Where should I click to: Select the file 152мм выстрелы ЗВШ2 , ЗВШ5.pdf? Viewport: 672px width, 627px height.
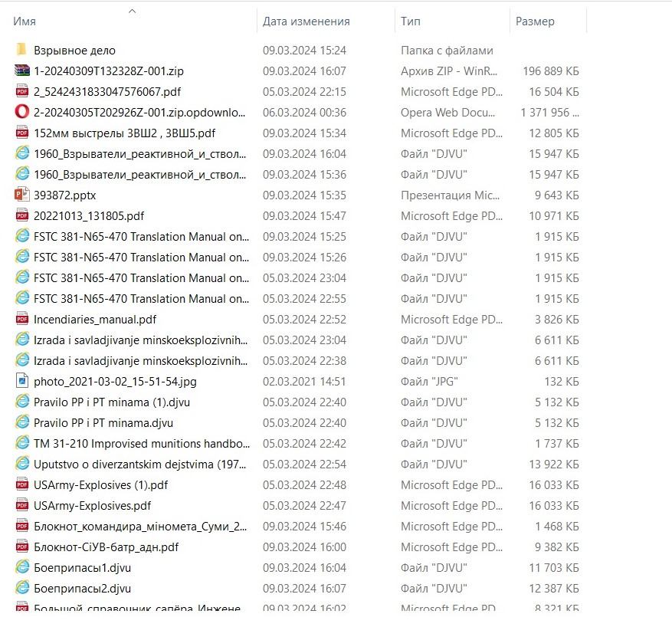coord(124,133)
